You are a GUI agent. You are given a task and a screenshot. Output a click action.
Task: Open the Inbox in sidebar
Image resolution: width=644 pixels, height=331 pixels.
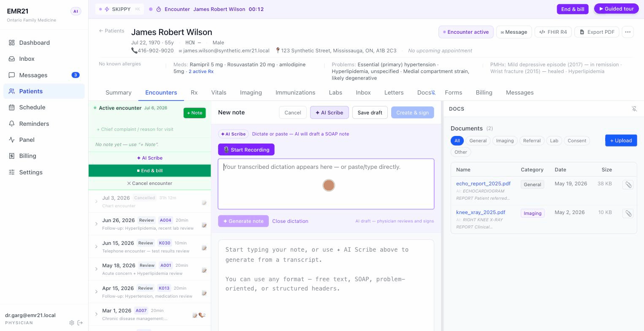44,59
